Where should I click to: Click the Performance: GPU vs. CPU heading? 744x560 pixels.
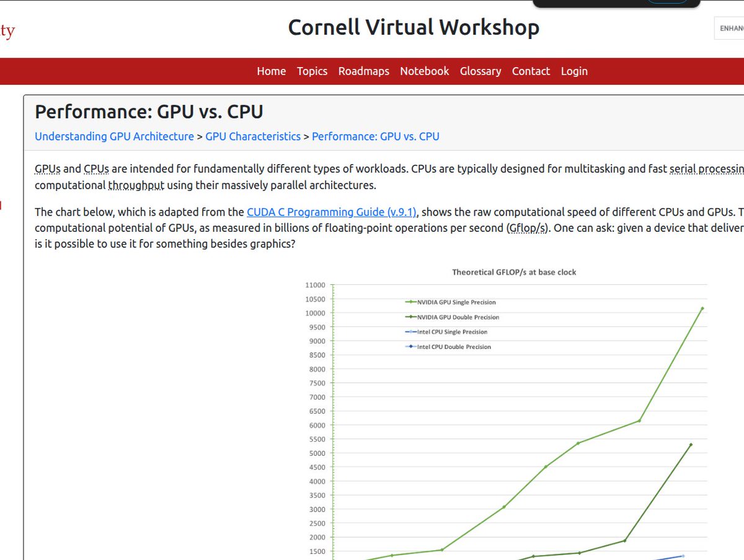(149, 112)
